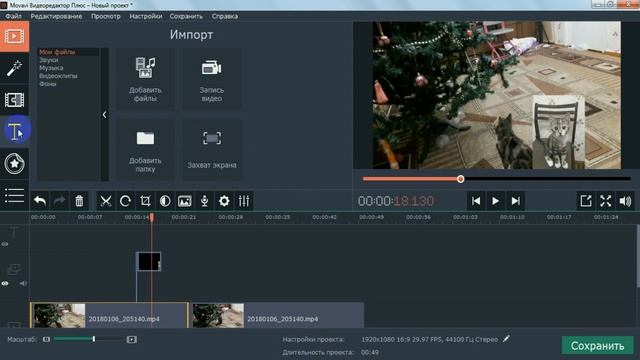Open the Сохранить menu
The image size is (640, 360).
186,16
